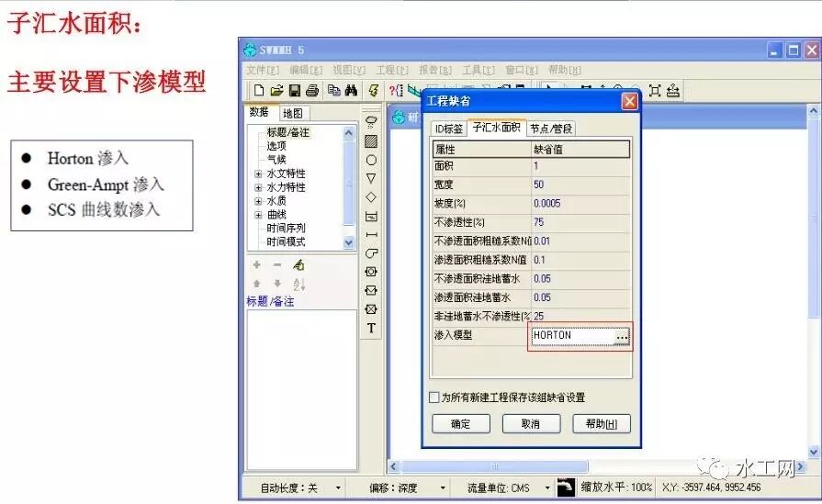Click the add object plus button

(x=257, y=265)
